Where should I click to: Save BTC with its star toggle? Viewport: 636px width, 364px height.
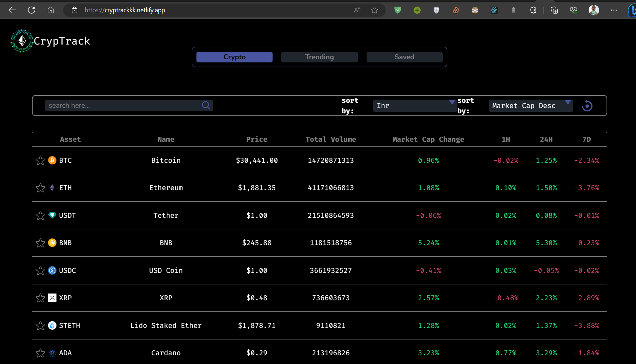point(40,160)
